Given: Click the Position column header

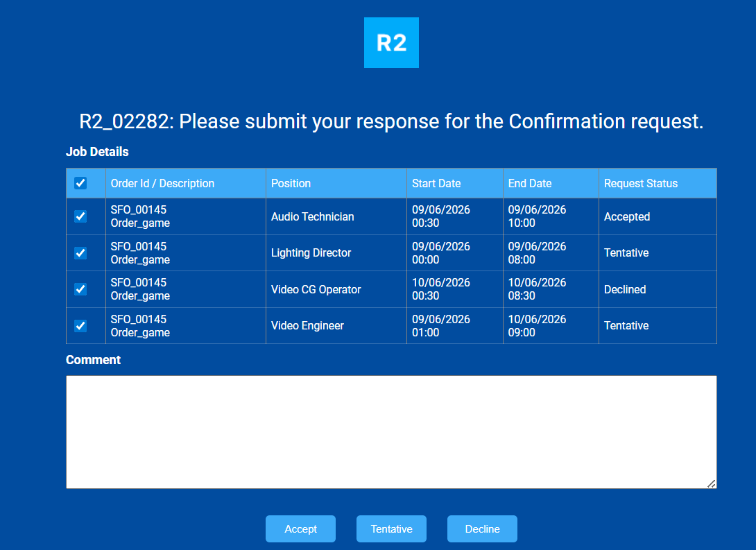Looking at the screenshot, I should [336, 183].
